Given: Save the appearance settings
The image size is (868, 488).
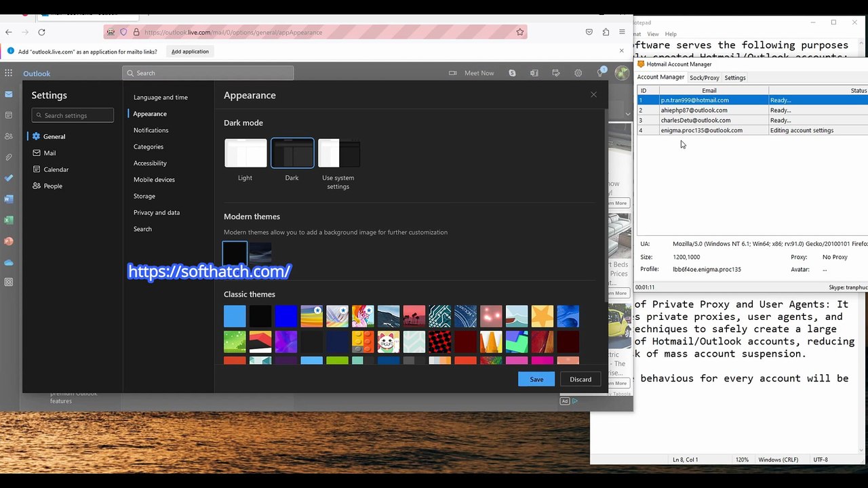Looking at the screenshot, I should [536, 379].
